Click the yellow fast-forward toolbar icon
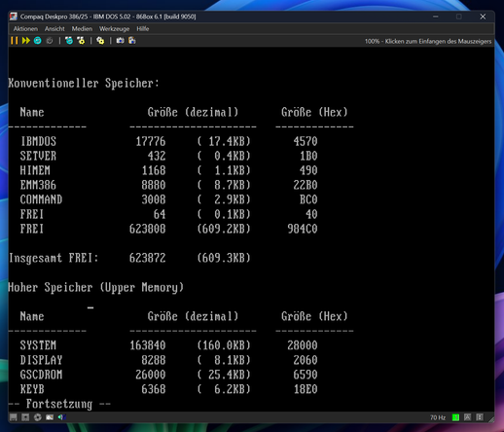504x432 pixels. pyautogui.click(x=26, y=41)
